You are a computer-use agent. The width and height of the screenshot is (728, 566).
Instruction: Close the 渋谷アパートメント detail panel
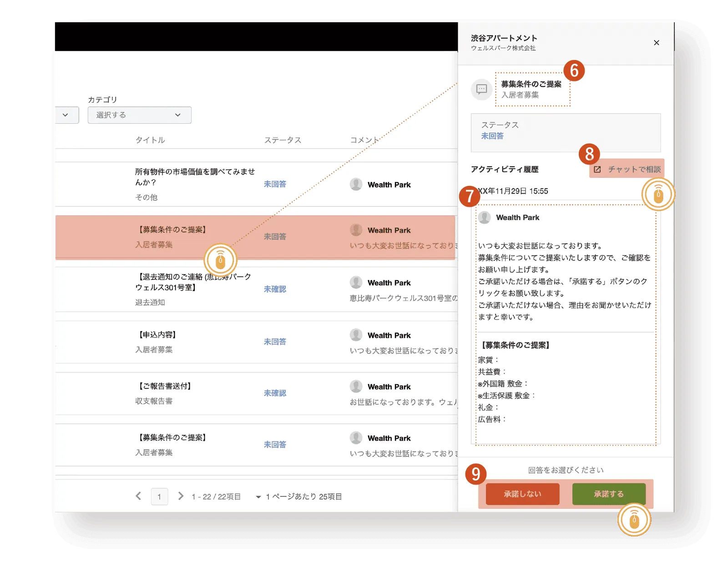(x=656, y=43)
